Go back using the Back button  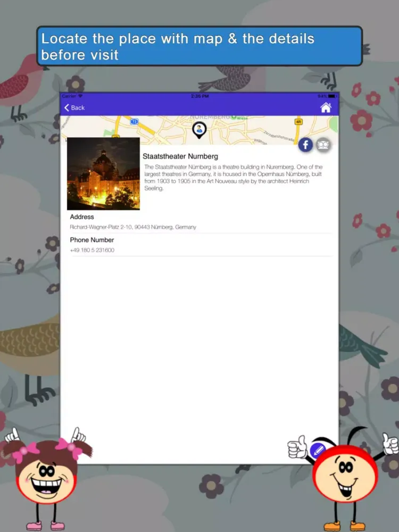(74, 107)
